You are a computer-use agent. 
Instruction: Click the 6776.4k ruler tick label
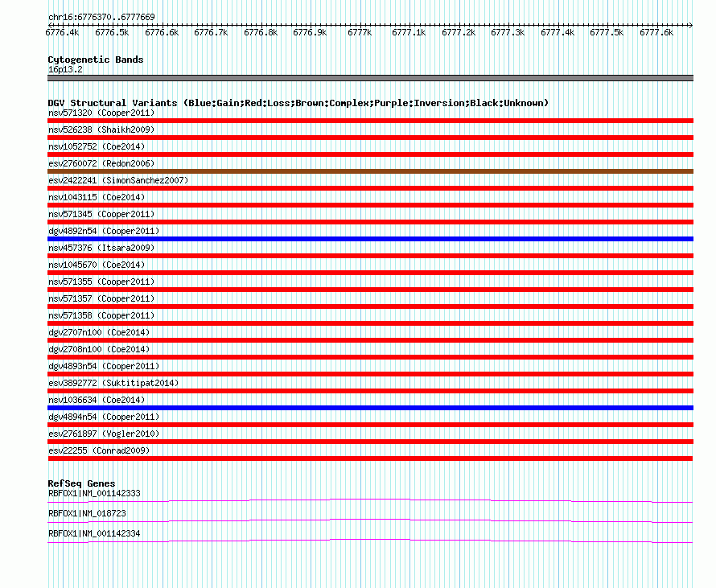(x=63, y=32)
